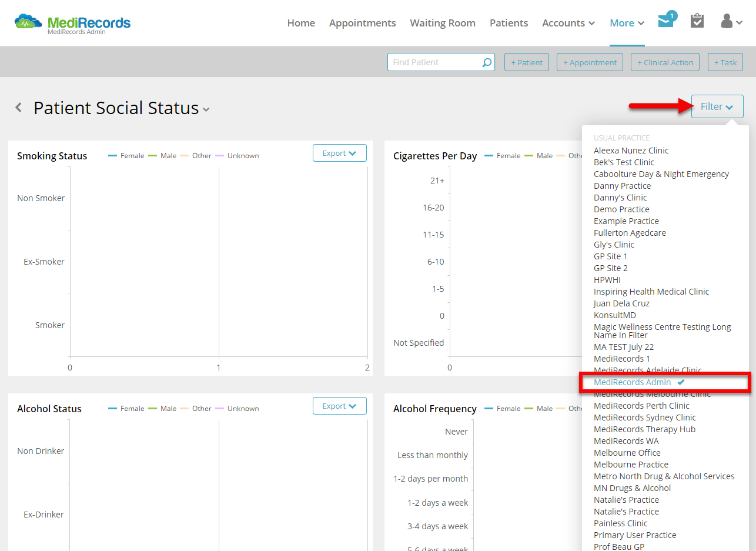Toggle Female legend in Smoking Status chart

pos(125,156)
